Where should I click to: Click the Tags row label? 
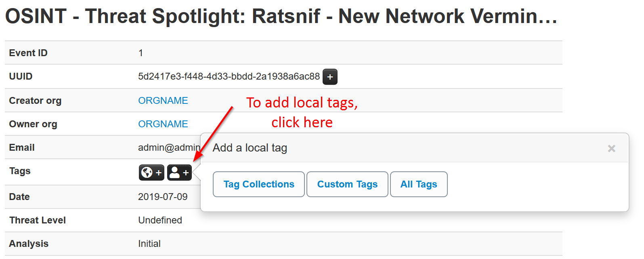[20, 171]
